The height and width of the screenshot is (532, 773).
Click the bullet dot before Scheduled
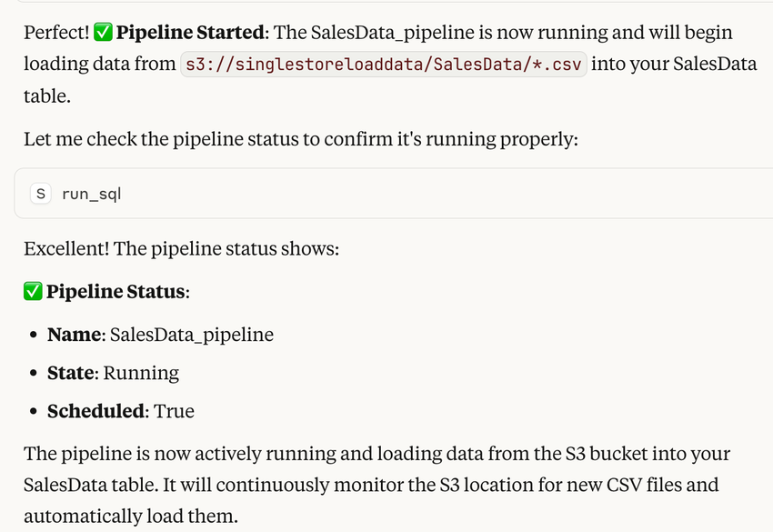point(33,412)
